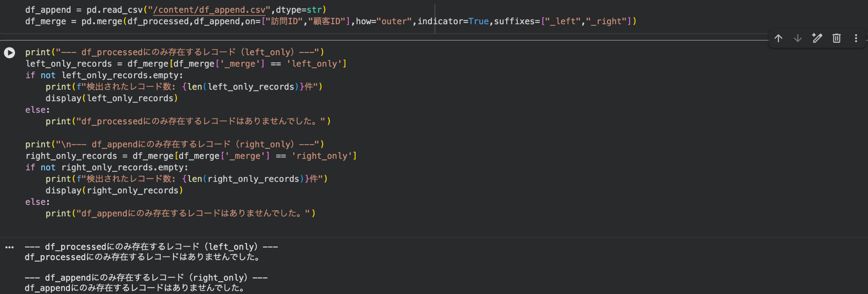This screenshot has height=294, width=868.
Task: Click the right_only_records assignment code line
Action: pos(191,156)
